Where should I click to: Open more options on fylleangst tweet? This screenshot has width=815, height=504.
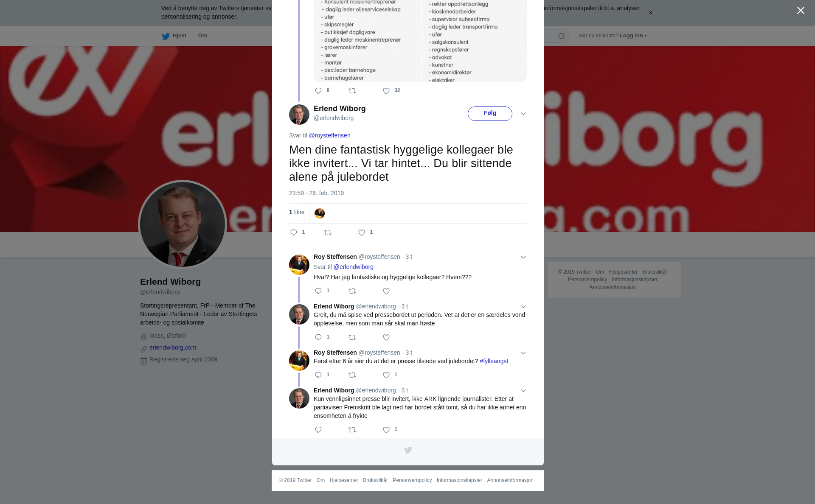523,353
